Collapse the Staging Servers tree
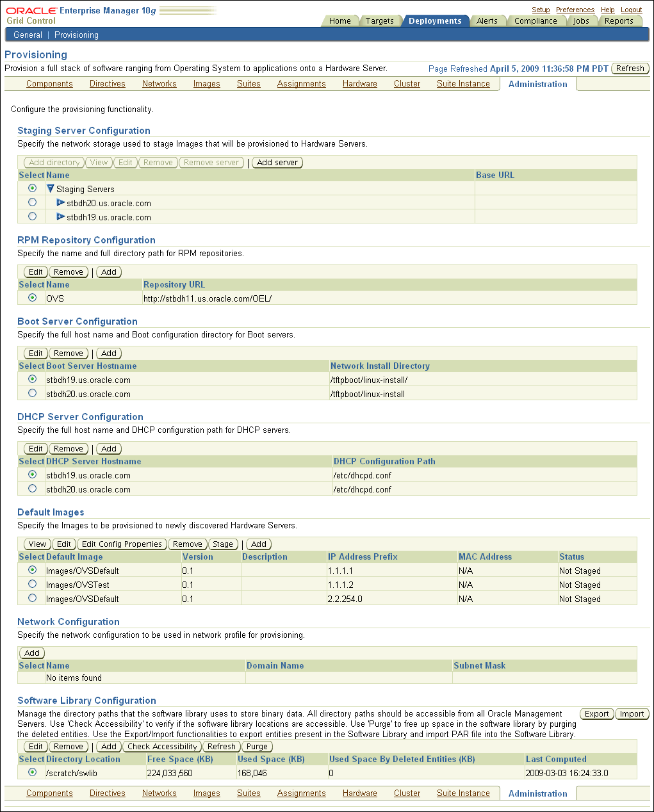Viewport: 654px width, 812px height. click(x=51, y=188)
